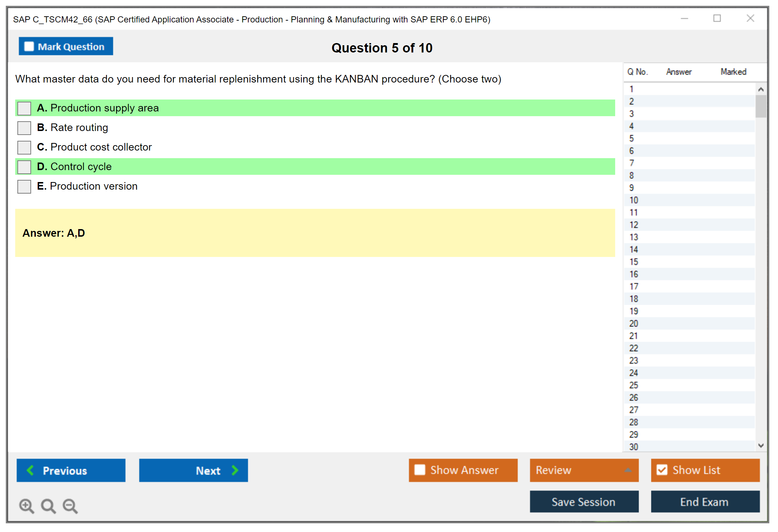Check option A Production supply area
This screenshot has height=532, width=778.
tap(24, 108)
